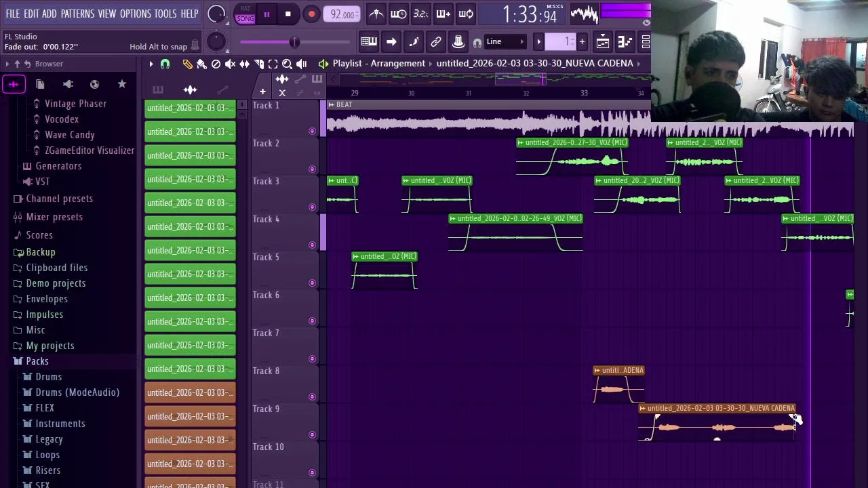Image resolution: width=868 pixels, height=488 pixels.
Task: Enable wait for input before recording
Action: coord(399,14)
